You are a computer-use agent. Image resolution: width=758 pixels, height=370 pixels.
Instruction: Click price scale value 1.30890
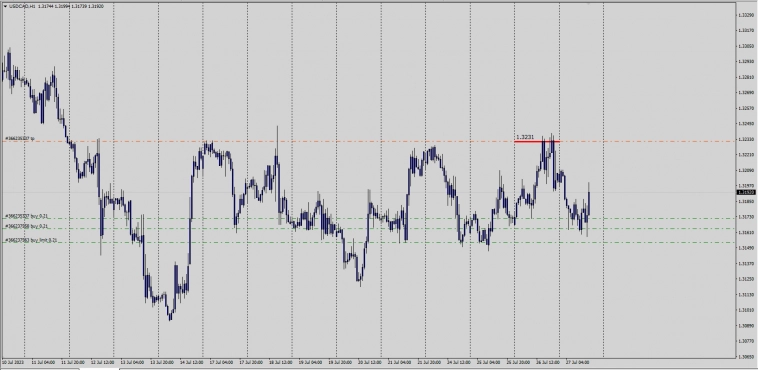point(746,326)
